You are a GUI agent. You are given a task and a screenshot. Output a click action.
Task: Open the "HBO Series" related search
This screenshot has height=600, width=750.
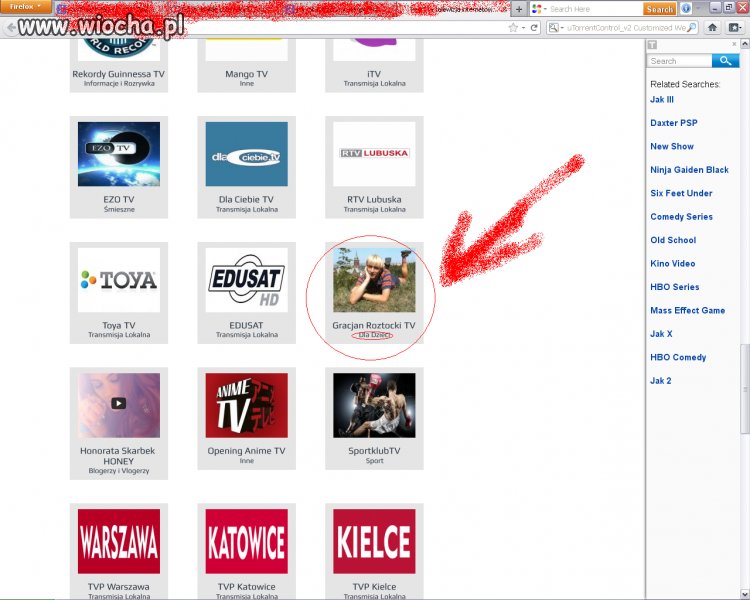(674, 287)
